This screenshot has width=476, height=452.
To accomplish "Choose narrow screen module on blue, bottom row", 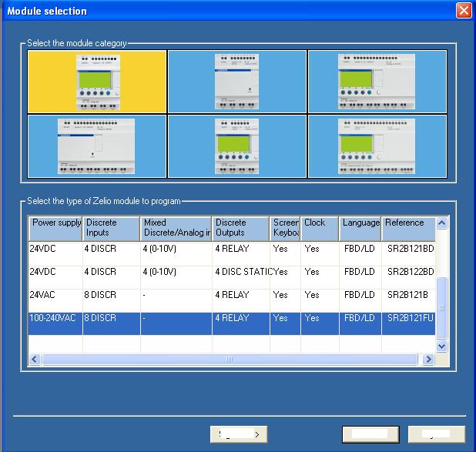I will (x=236, y=146).
